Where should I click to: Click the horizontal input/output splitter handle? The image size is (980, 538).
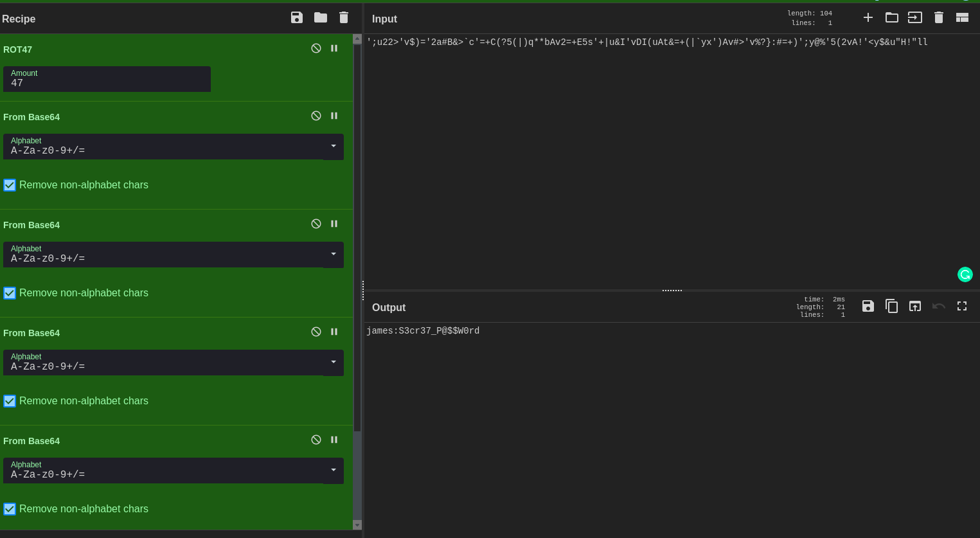672,291
